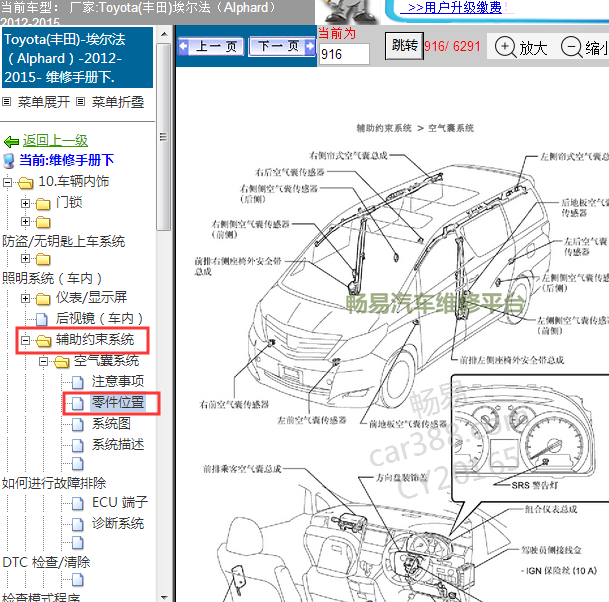
Task: Expand the 门锁 folder node
Action: pos(26,203)
